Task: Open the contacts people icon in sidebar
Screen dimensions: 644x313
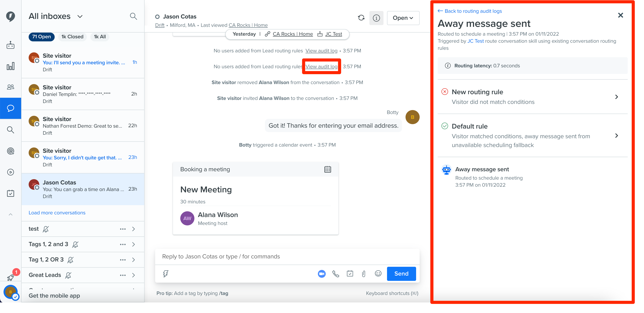Action: click(x=11, y=87)
